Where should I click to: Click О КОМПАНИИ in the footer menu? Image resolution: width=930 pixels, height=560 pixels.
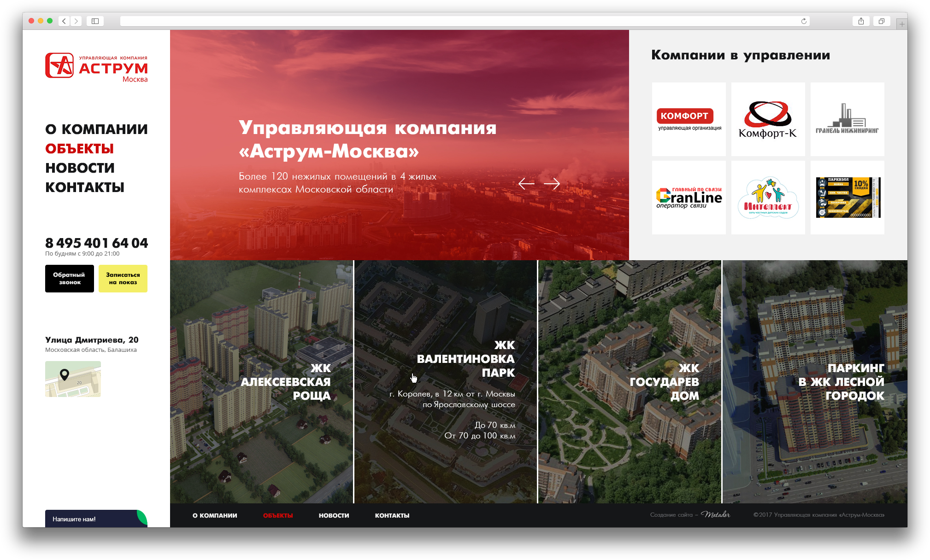point(215,515)
